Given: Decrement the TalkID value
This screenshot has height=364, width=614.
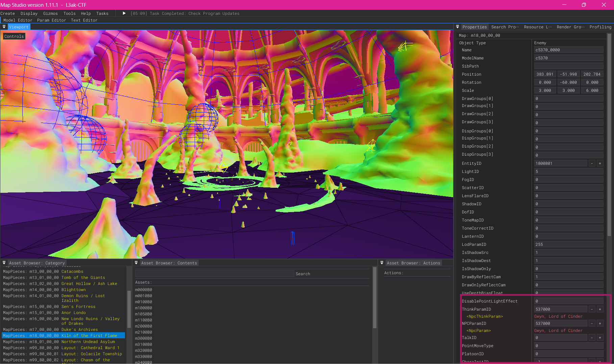Looking at the screenshot, I should (x=592, y=338).
